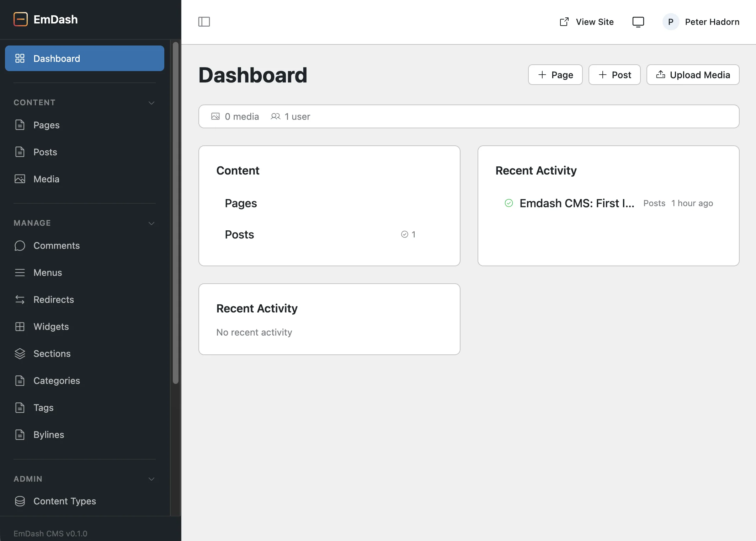Toggle the sidebar collapse icon

click(x=204, y=22)
